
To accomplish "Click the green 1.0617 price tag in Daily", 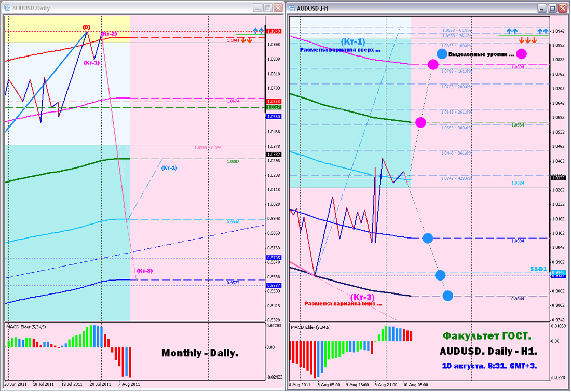I will 274,107.
